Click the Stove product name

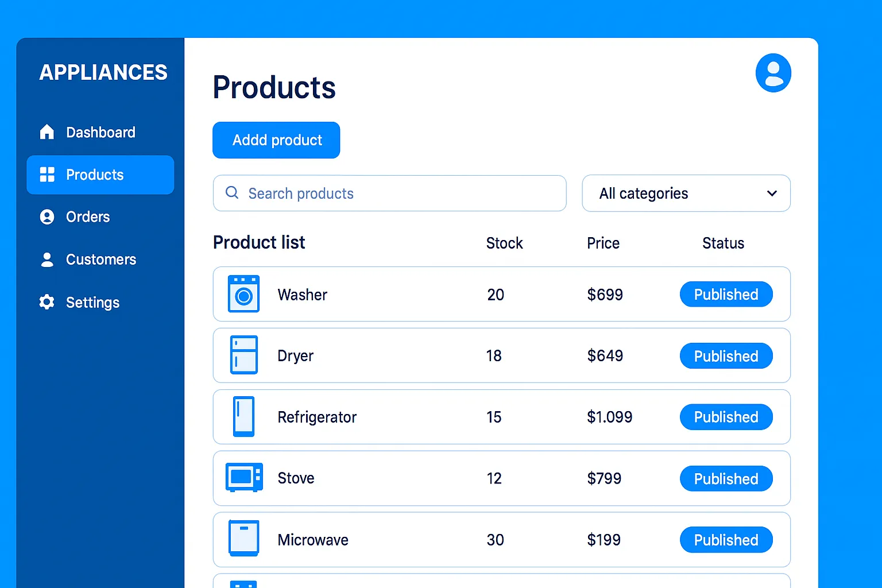(296, 478)
